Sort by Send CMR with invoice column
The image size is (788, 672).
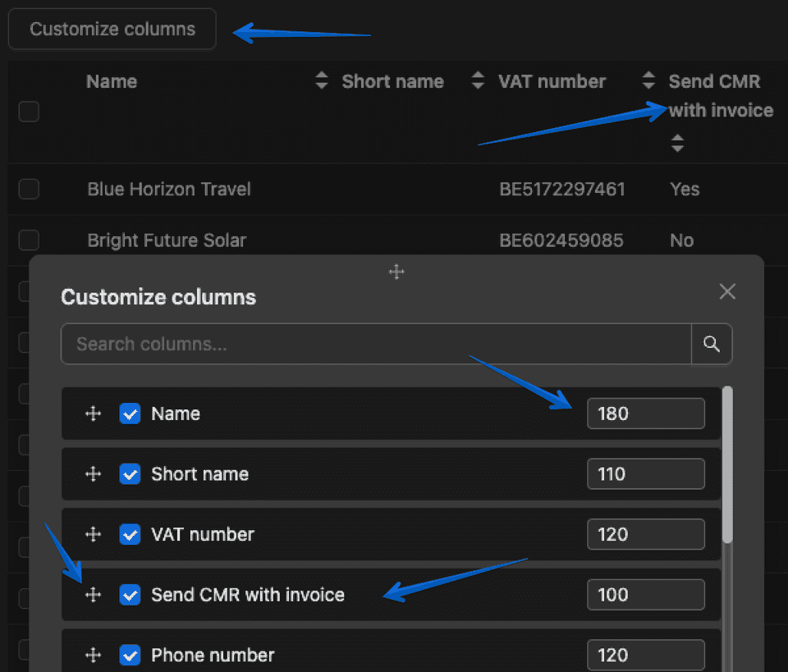[677, 143]
